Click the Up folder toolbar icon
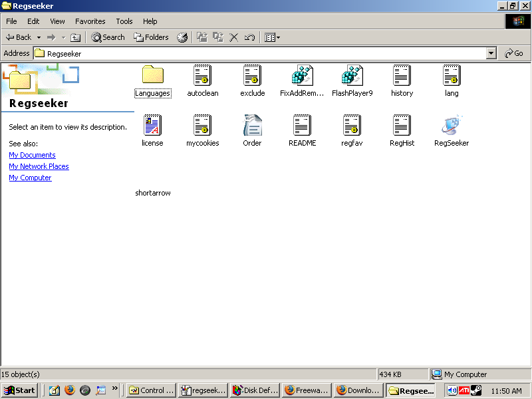This screenshot has width=532, height=399. click(76, 37)
